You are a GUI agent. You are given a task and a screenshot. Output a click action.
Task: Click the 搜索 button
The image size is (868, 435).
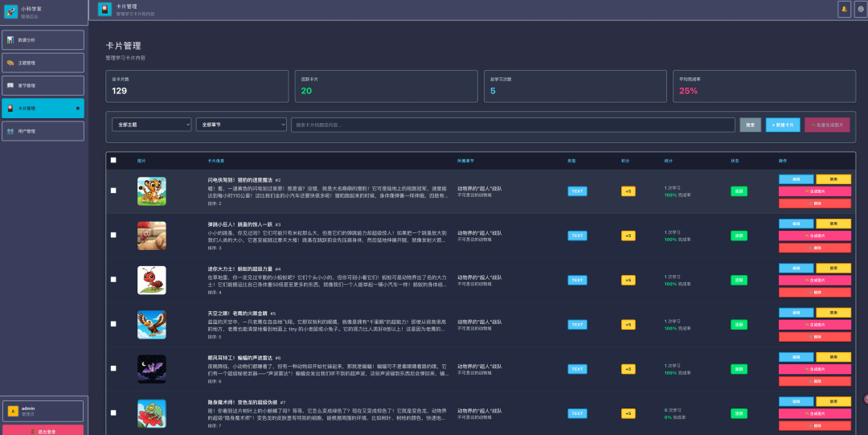click(x=750, y=125)
